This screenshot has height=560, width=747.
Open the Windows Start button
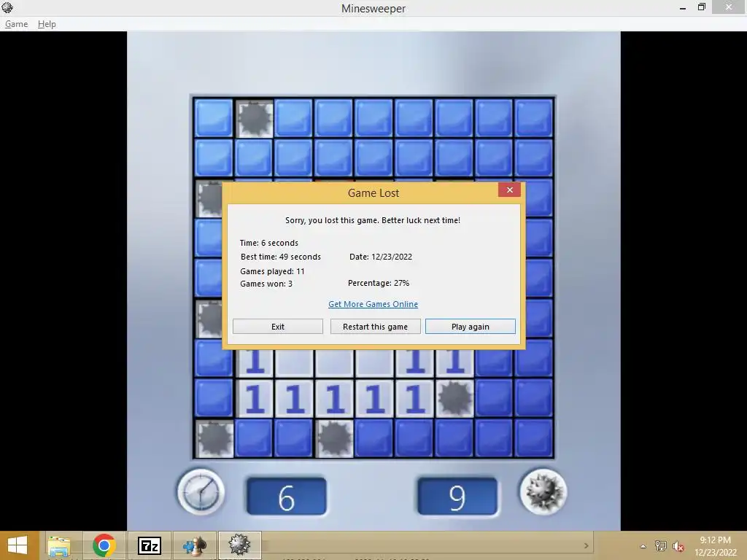click(x=18, y=545)
